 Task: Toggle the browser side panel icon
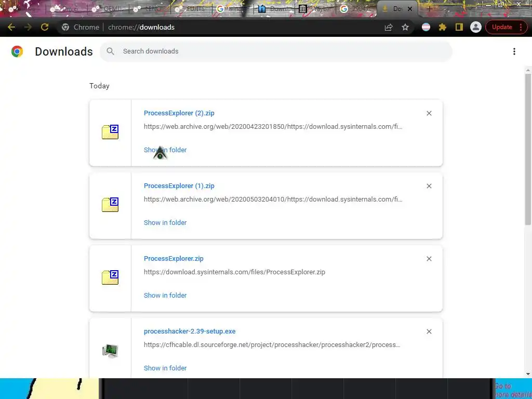pos(459,27)
